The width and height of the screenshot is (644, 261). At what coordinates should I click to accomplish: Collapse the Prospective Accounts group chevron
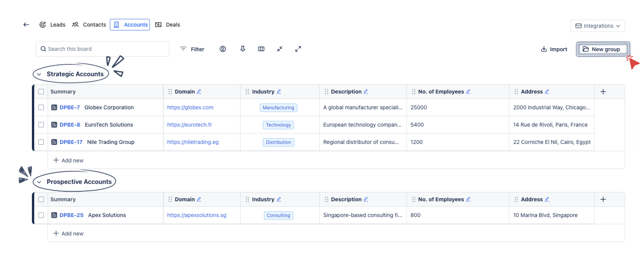coord(39,182)
